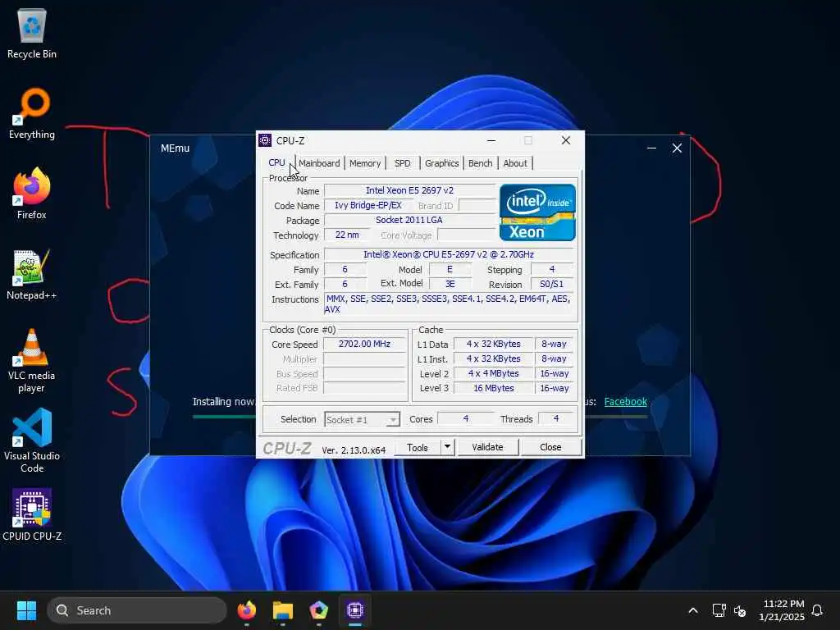Open File Explorer from the taskbar

(x=283, y=610)
